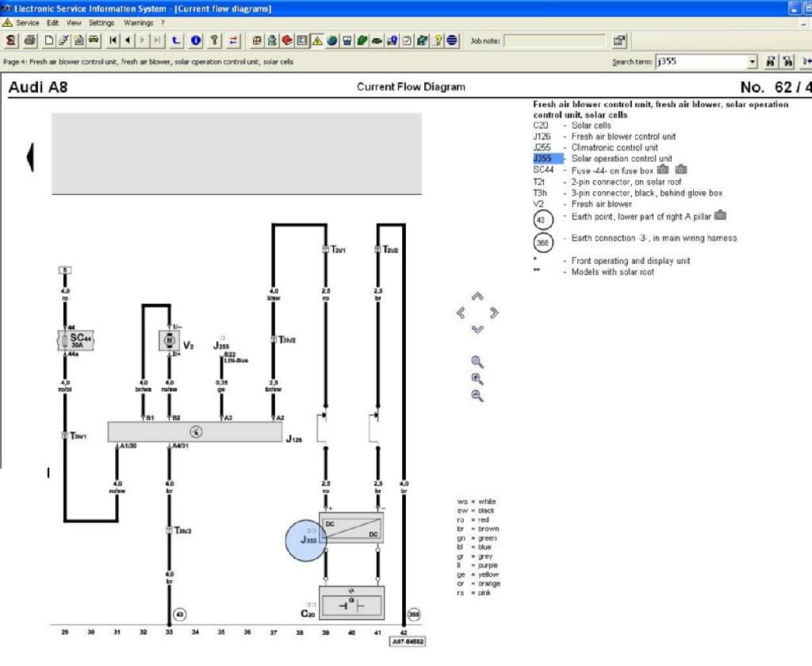Click the printer icon in the toolbar
812x666 pixels.
[x=31, y=40]
